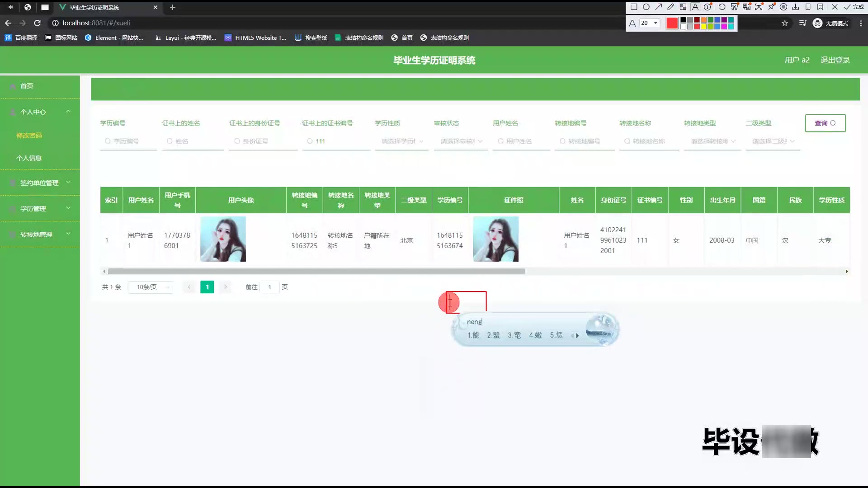Screen dimensions: 868x488
Task: Open 个人信息 in the sidebar
Action: click(x=29, y=158)
